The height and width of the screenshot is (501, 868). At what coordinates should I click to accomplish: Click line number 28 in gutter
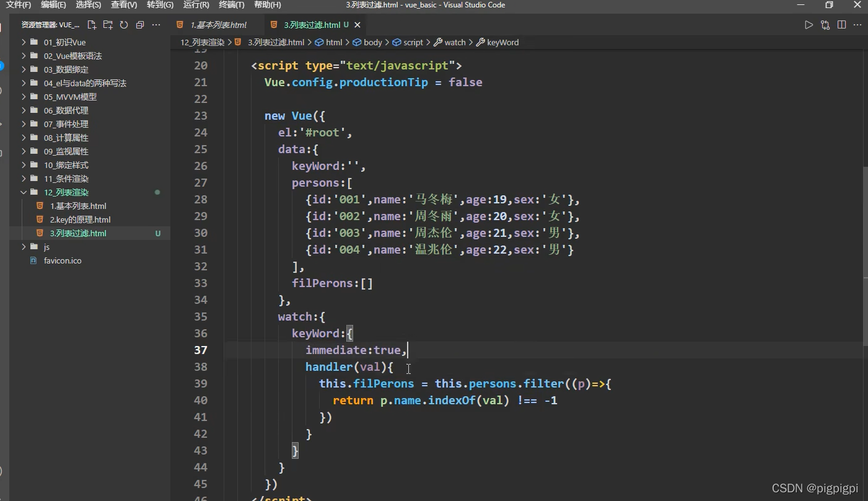click(x=201, y=199)
